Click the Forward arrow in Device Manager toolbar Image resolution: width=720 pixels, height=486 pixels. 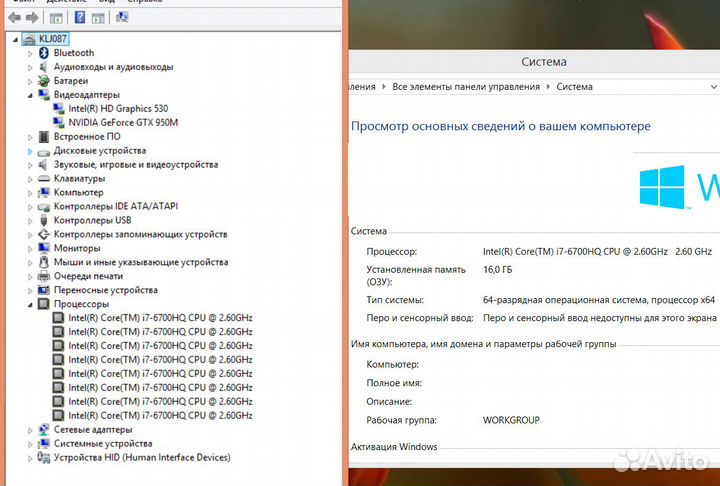coord(32,18)
